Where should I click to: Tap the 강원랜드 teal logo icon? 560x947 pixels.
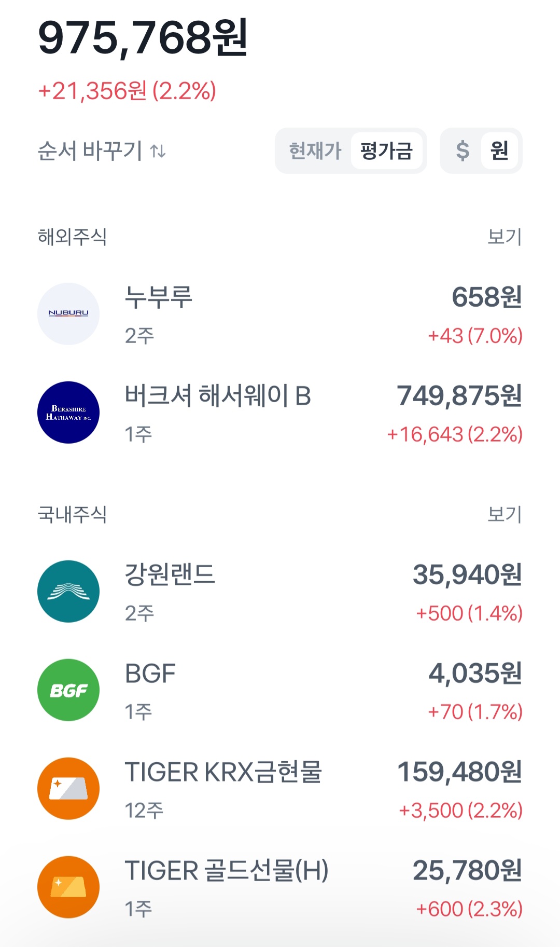click(68, 592)
